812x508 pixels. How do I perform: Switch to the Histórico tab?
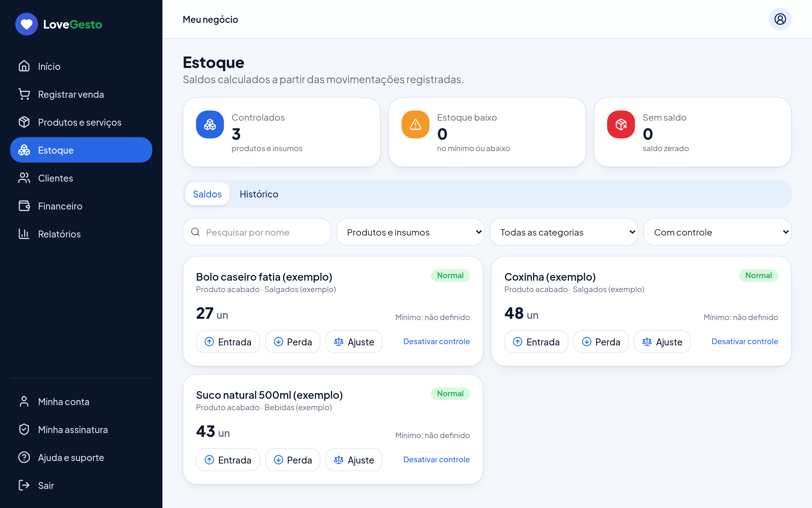259,194
